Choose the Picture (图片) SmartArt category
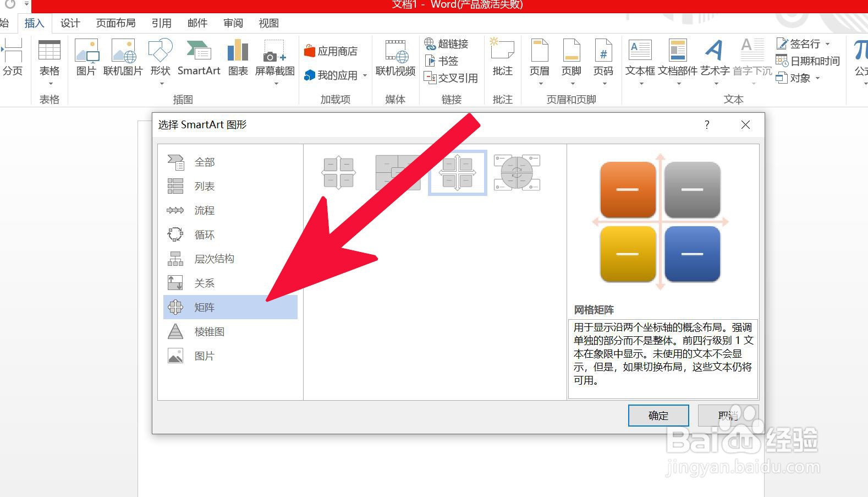Viewport: 868px width, 497px height. [230, 356]
